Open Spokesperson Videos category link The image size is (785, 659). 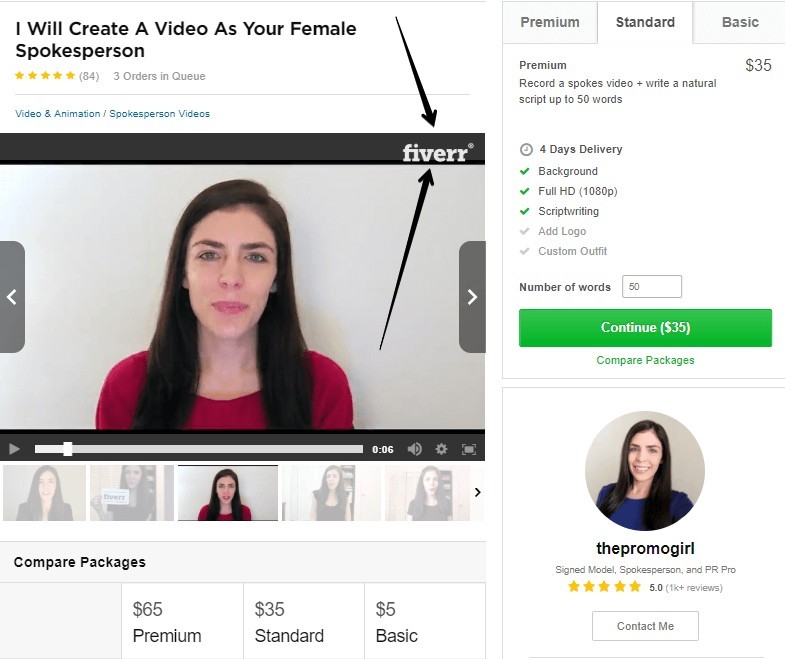pos(159,114)
